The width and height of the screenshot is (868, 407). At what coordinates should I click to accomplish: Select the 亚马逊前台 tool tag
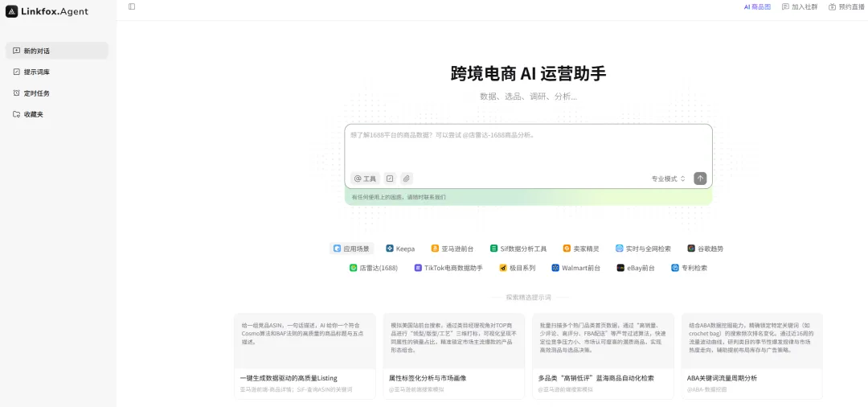452,249
